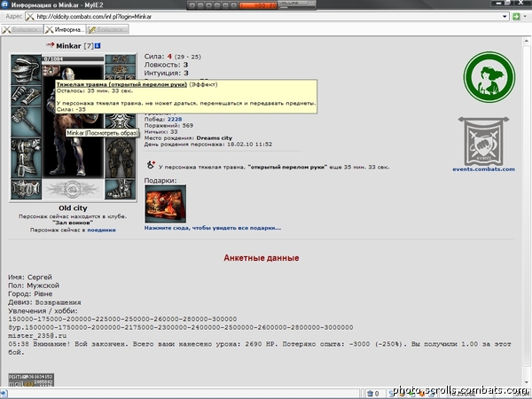Click the motto value Возвращения
The height and width of the screenshot is (399, 532).
coord(58,302)
